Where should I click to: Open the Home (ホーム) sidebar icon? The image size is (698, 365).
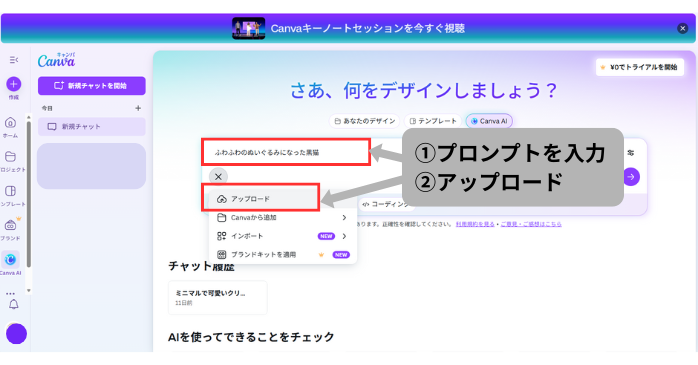(x=10, y=123)
